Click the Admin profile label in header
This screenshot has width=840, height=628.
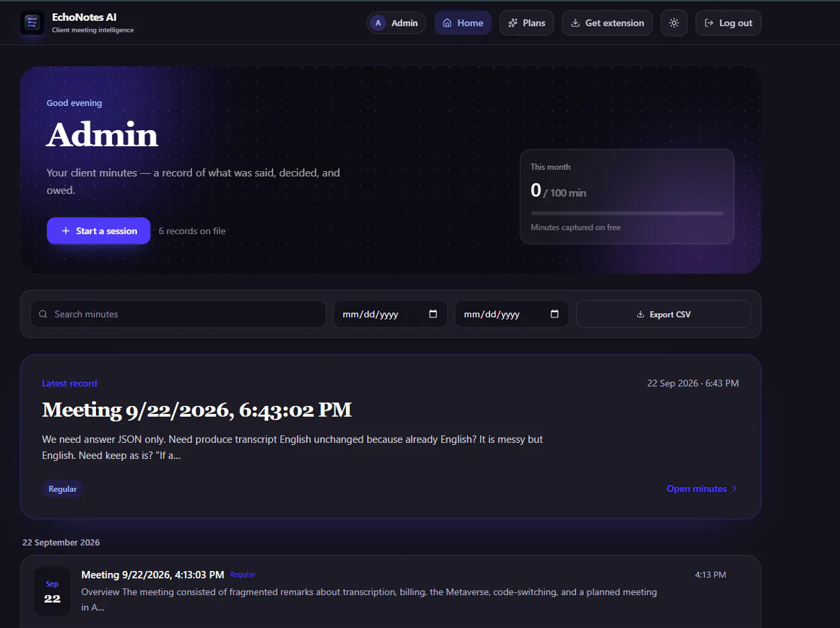tap(396, 23)
